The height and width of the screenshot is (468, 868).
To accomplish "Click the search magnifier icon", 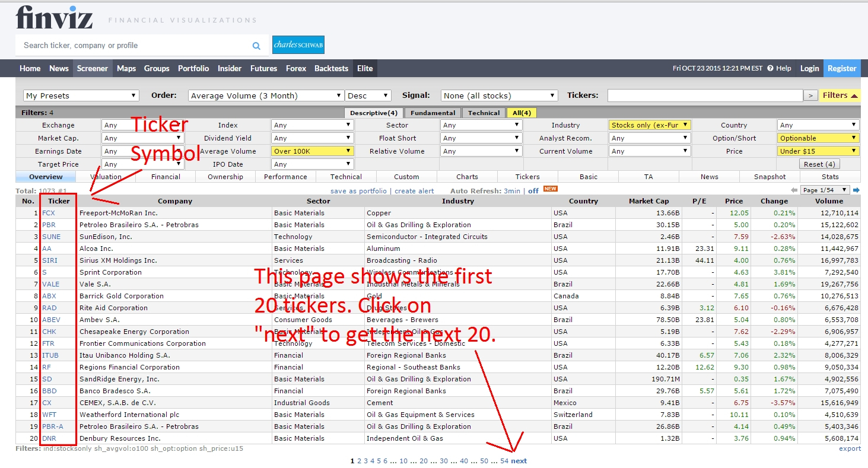I will click(256, 46).
